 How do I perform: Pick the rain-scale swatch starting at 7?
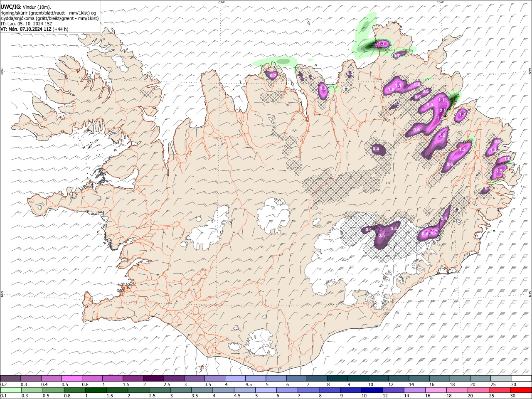click(308, 390)
